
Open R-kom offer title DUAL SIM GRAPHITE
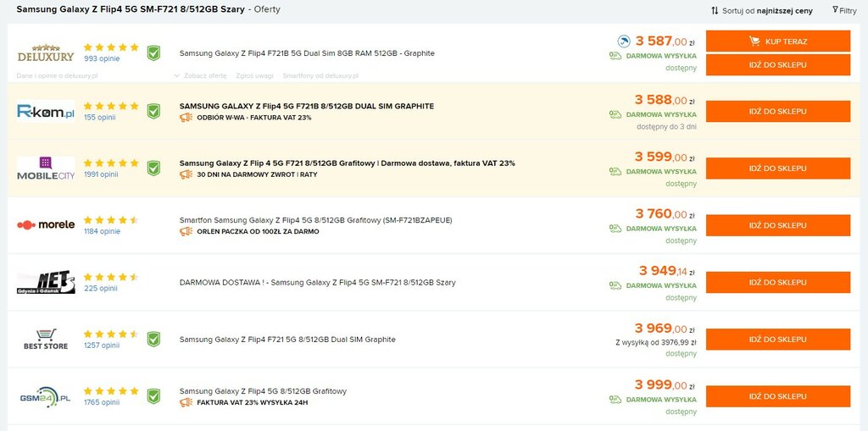307,106
